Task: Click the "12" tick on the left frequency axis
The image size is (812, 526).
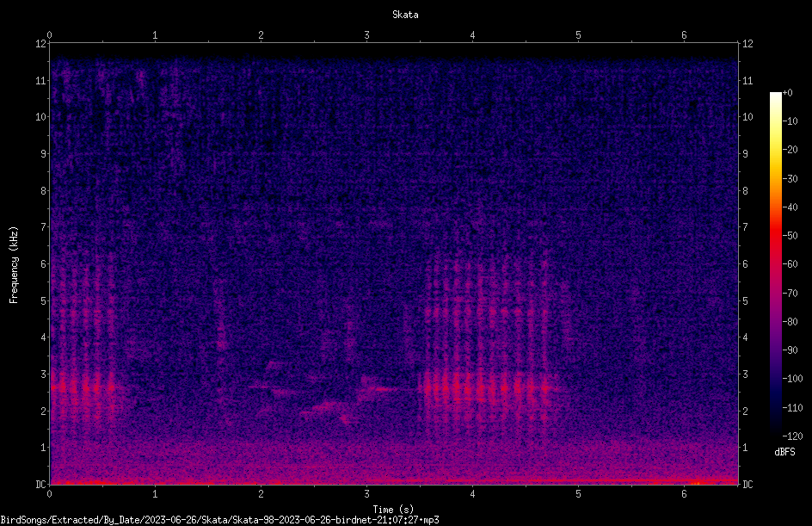Action: coord(40,44)
